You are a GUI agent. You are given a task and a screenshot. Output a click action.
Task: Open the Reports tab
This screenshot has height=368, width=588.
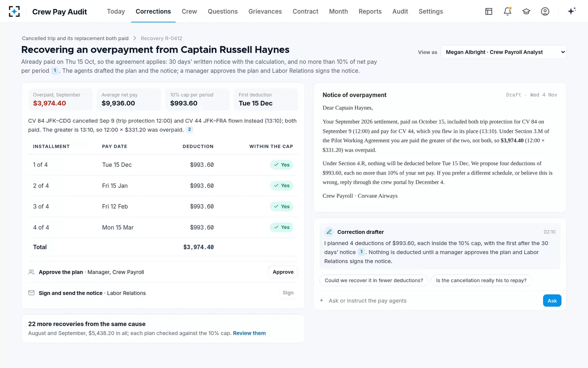[x=370, y=11]
